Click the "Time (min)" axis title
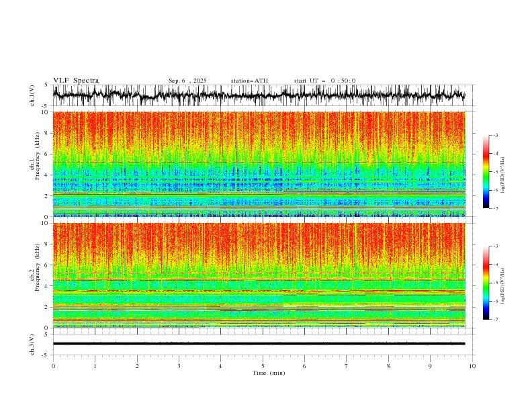 point(269,373)
